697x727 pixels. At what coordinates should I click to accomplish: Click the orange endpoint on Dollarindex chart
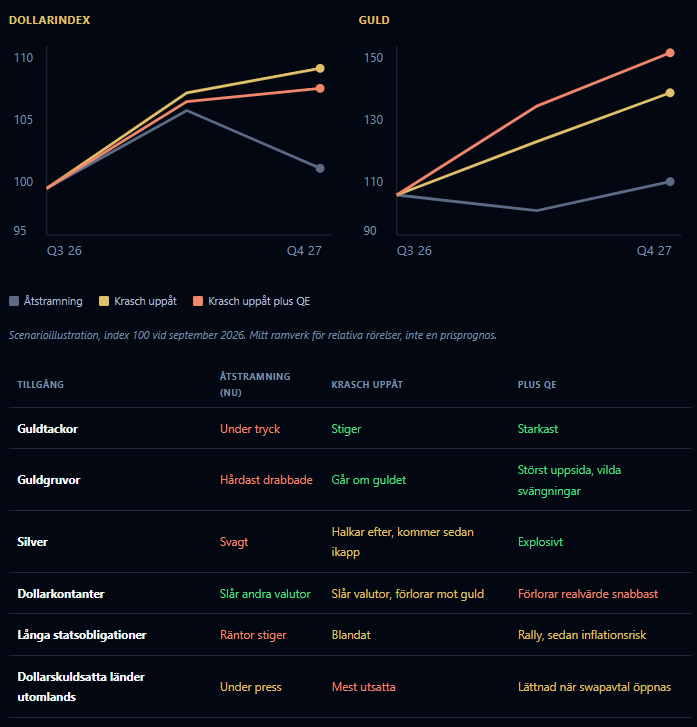pyautogui.click(x=320, y=89)
